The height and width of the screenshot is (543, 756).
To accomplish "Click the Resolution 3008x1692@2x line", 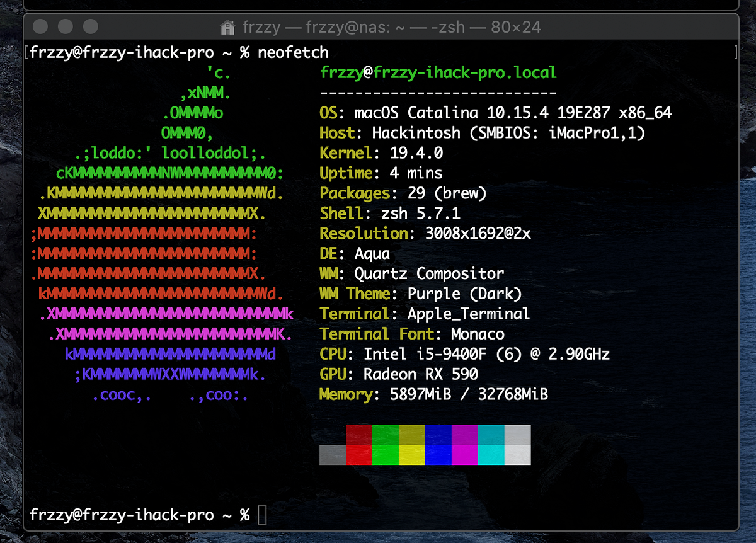I will (x=425, y=234).
